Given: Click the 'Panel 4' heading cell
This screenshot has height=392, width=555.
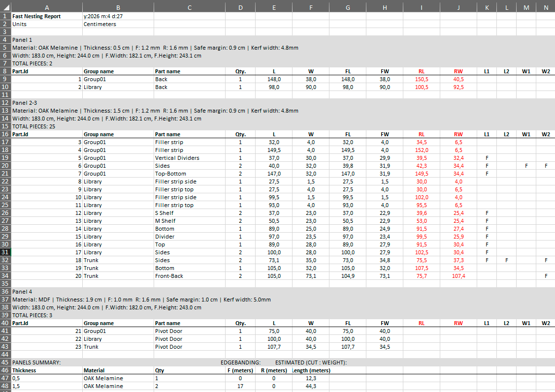Looking at the screenshot, I should pyautogui.click(x=22, y=292).
